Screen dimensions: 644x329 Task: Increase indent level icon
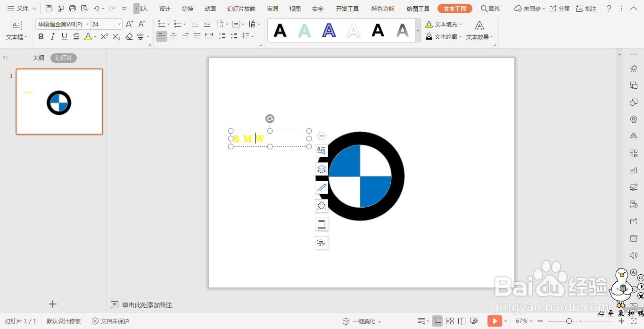[x=207, y=24]
